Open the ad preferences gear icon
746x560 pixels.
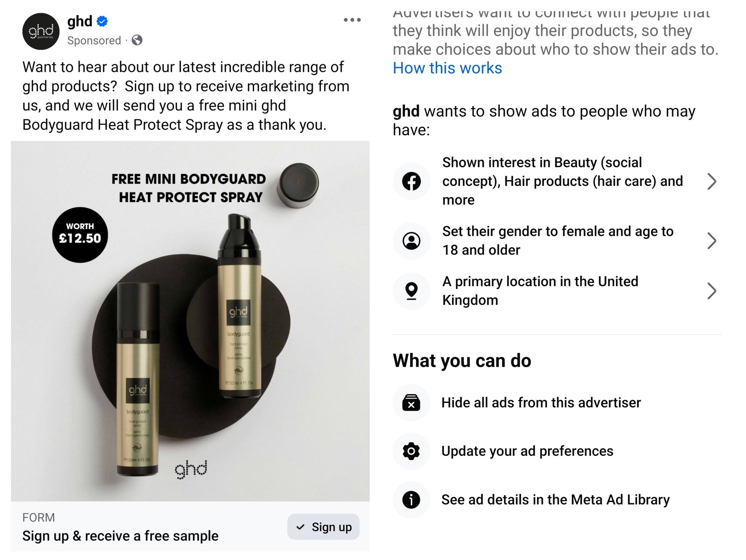(x=411, y=451)
